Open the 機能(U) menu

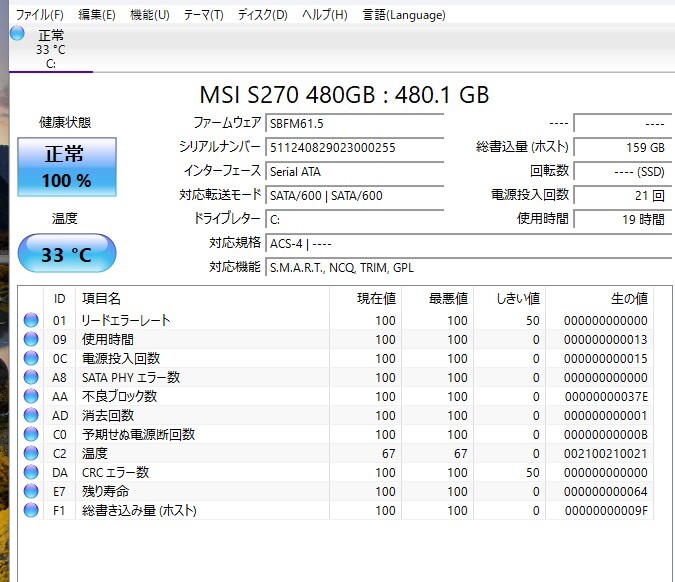click(150, 15)
